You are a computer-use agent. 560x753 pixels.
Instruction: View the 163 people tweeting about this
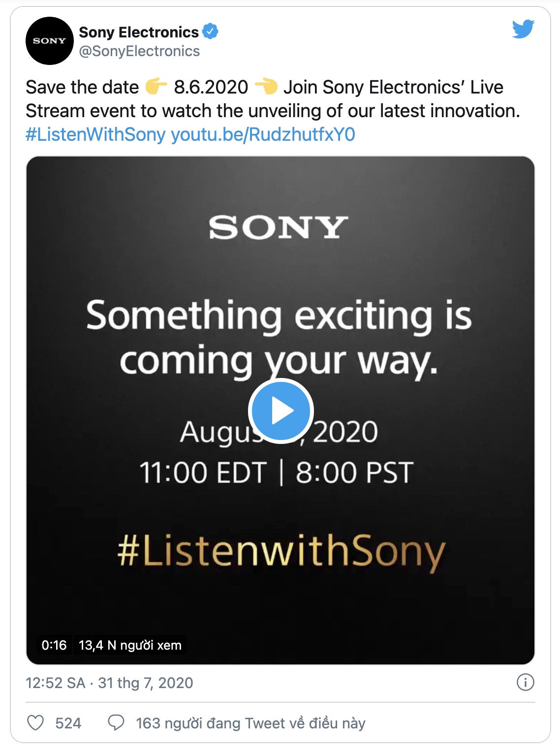250,723
